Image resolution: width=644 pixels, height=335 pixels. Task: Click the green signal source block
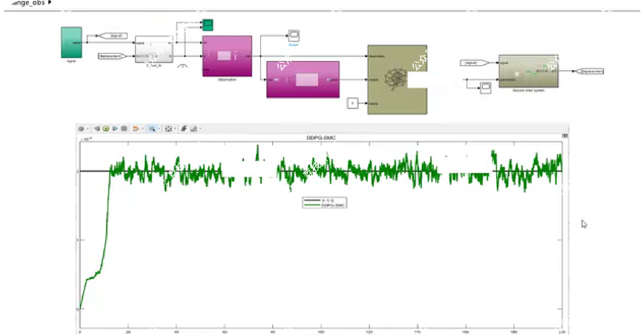(72, 43)
